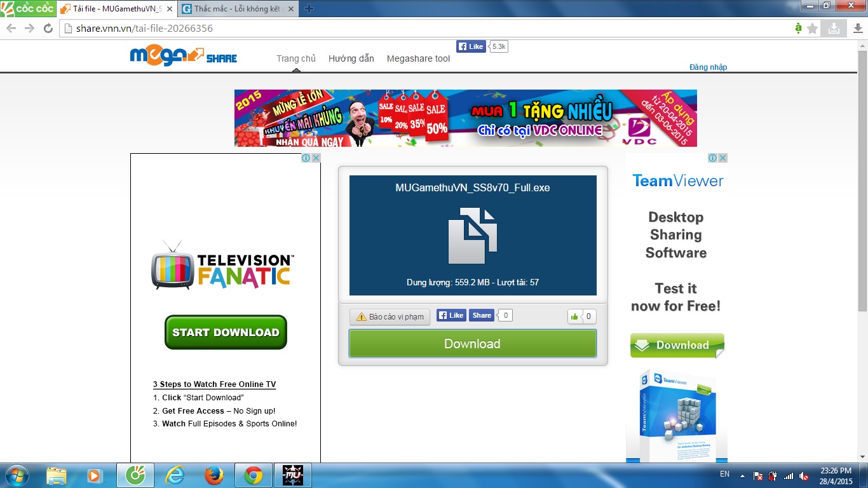Expand hidden system tray icons arrow
868x488 pixels.
tap(742, 475)
